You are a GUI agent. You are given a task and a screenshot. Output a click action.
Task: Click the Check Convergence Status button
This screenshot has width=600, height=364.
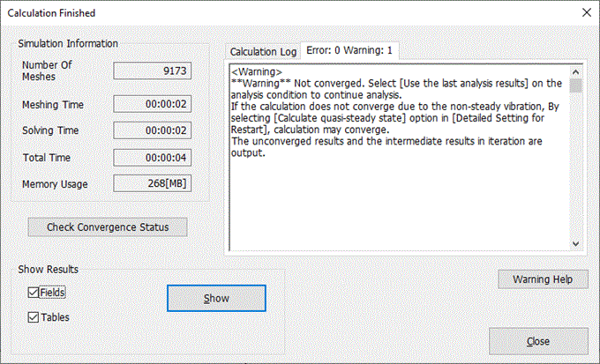pyautogui.click(x=108, y=227)
